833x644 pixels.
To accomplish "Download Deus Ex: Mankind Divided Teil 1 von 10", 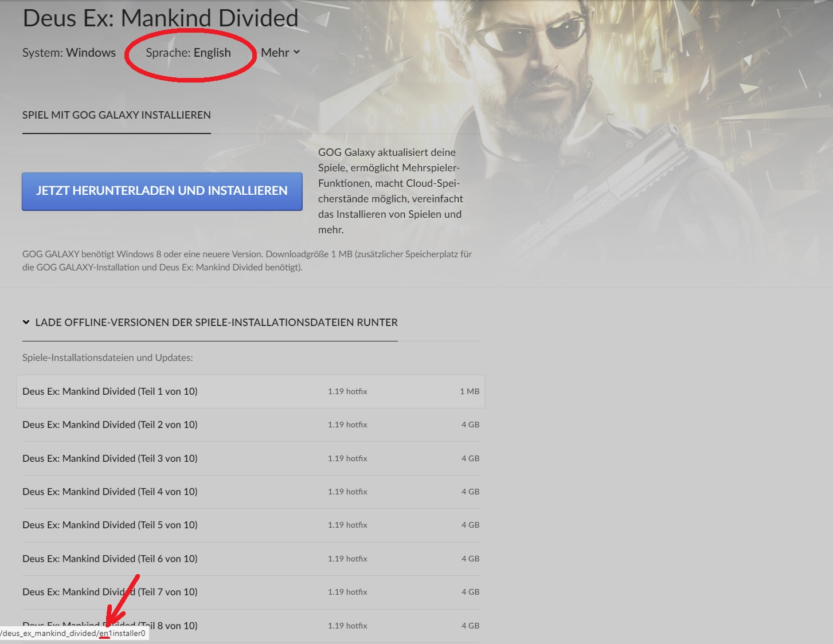I will point(251,391).
